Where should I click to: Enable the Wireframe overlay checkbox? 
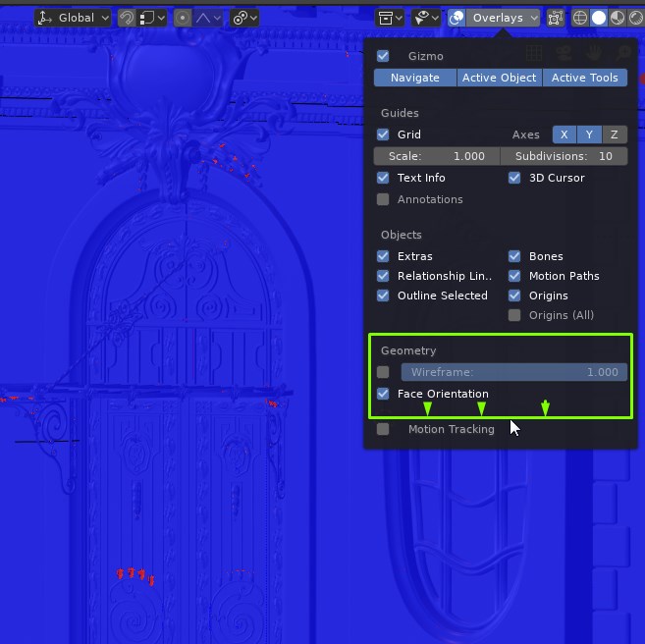point(383,372)
